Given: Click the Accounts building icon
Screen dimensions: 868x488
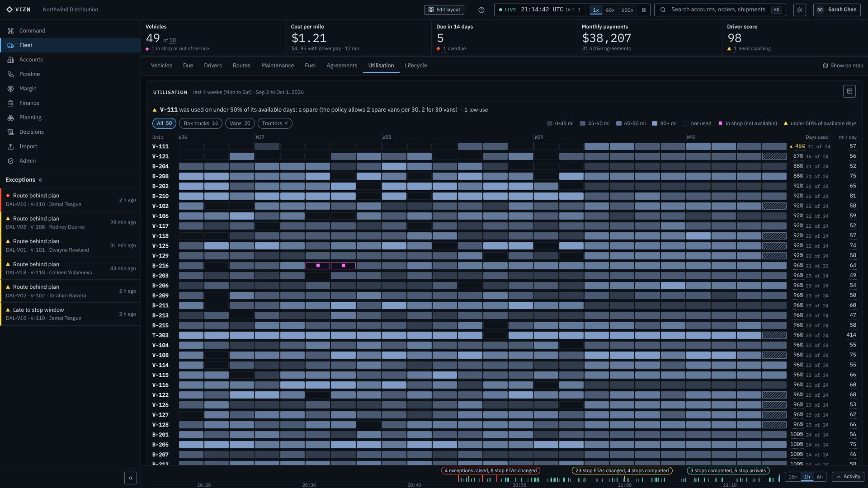Looking at the screenshot, I should click(x=10, y=60).
